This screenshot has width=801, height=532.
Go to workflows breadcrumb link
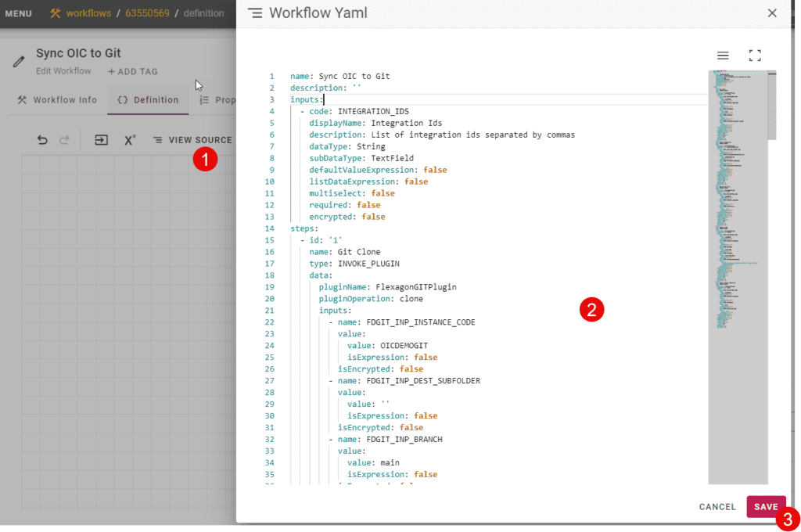[x=88, y=13]
